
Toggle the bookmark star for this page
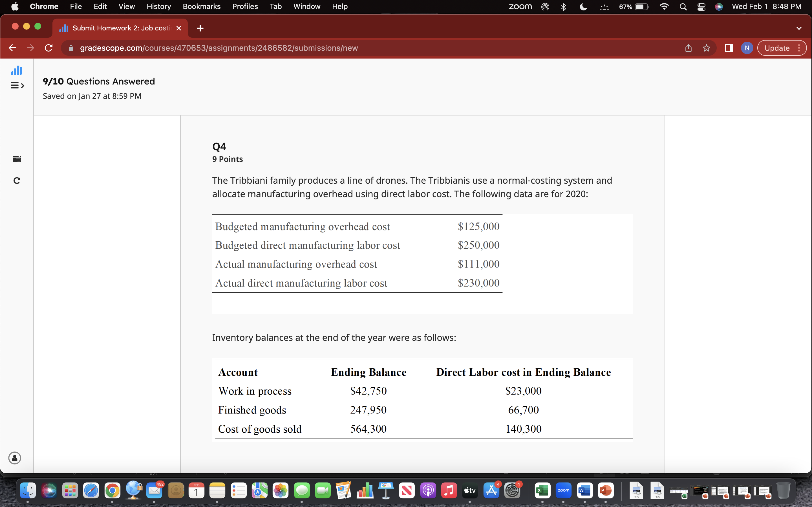coord(707,48)
